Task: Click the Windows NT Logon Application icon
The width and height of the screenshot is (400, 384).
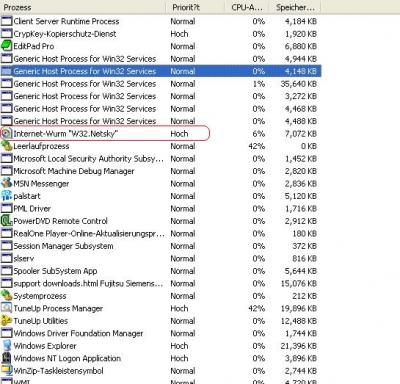Action: click(6, 359)
